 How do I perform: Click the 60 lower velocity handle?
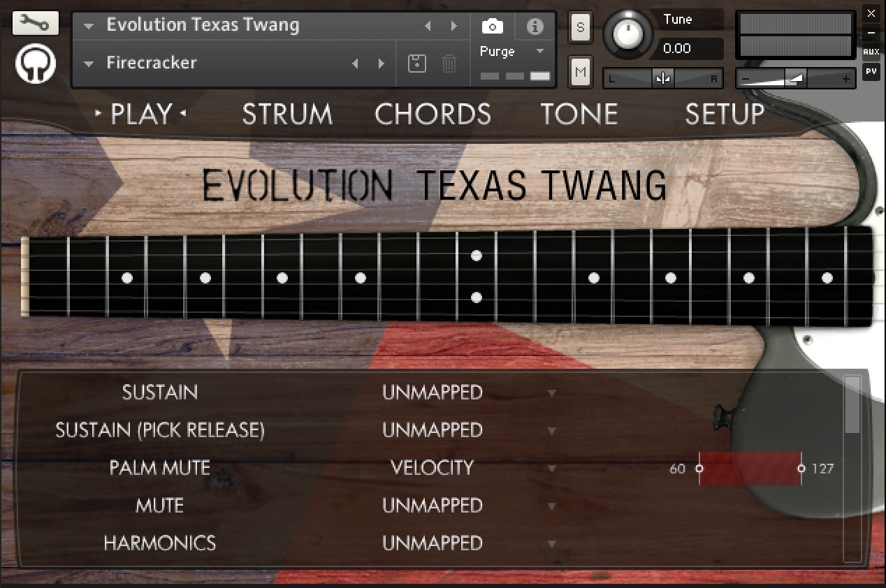[x=699, y=469]
